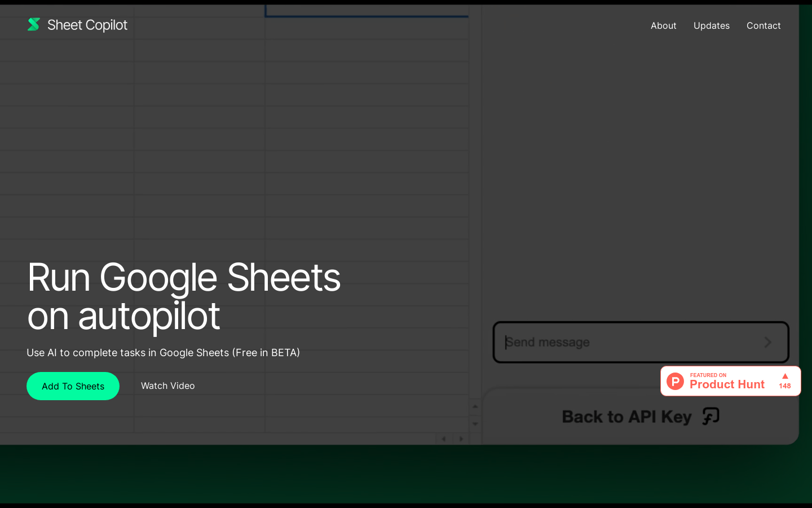The height and width of the screenshot is (508, 812).
Task: Open the Updates page from the navigation
Action: (711, 25)
